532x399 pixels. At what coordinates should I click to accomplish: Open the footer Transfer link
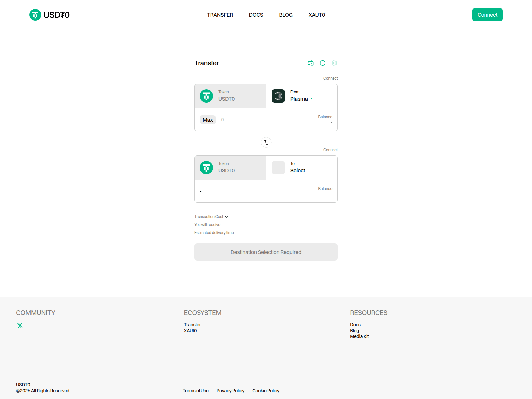pos(192,325)
